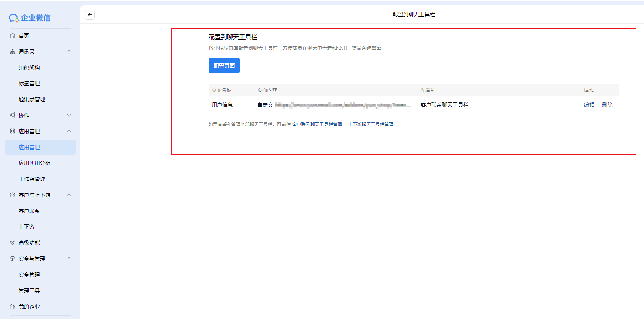Click the 首页 home icon
Viewport: 644px width, 319px height.
click(12, 36)
